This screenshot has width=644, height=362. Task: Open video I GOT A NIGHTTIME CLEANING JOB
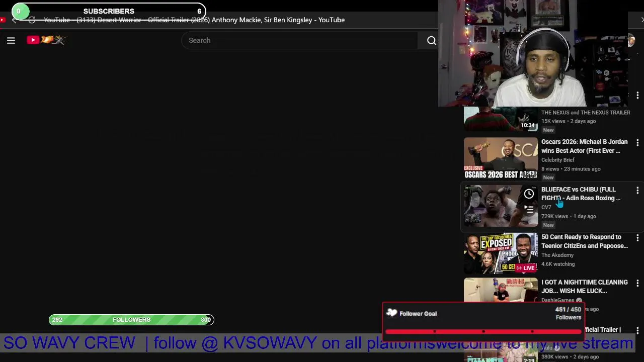(584, 287)
